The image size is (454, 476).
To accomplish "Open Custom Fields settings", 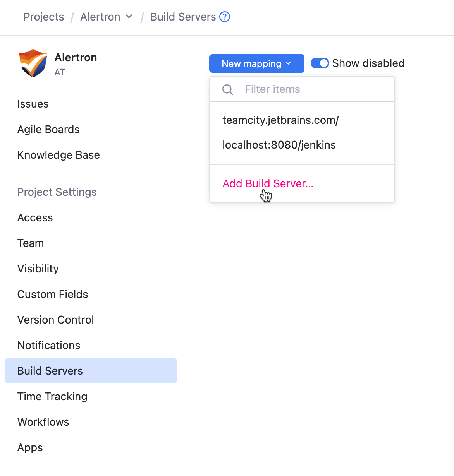I will (x=53, y=294).
